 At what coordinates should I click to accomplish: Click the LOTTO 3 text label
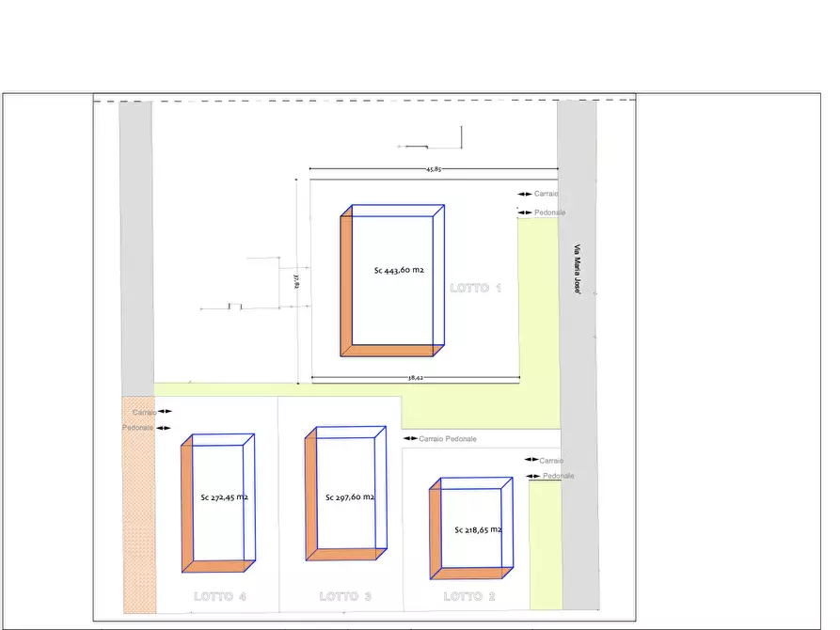point(345,596)
